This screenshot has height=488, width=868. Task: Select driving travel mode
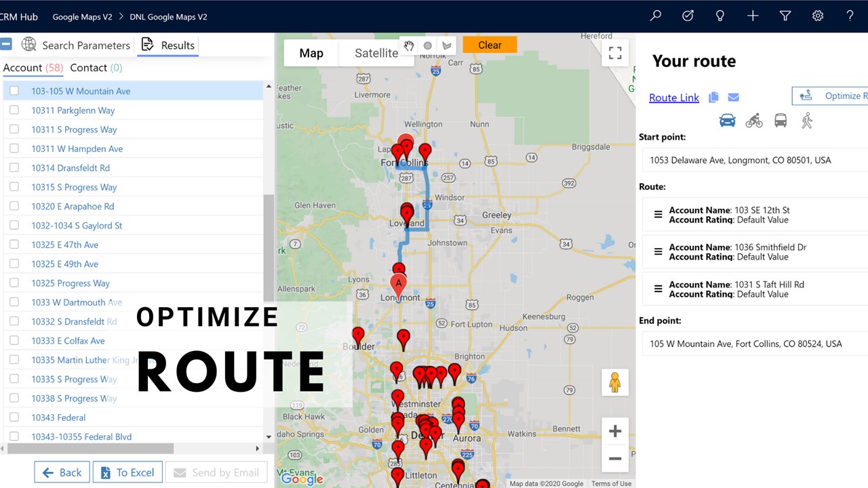[727, 121]
